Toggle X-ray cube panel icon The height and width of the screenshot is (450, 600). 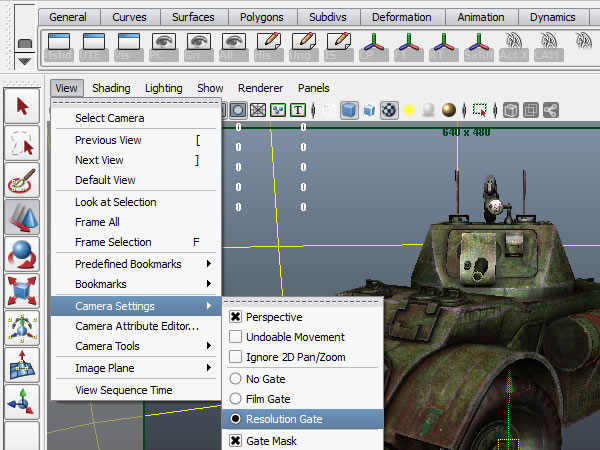click(x=511, y=111)
